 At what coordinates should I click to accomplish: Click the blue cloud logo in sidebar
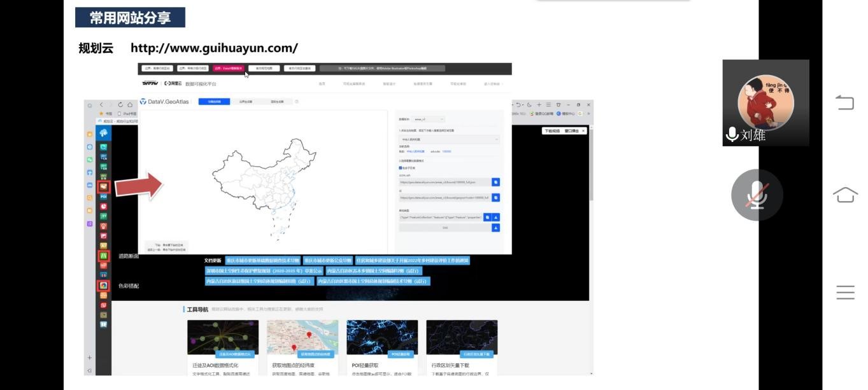(x=103, y=133)
